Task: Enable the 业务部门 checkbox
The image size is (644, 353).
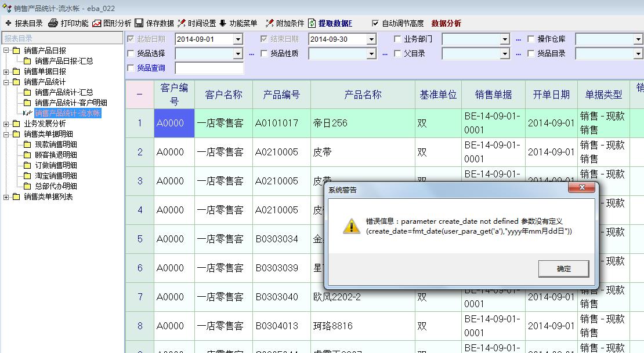Action: 397,39
